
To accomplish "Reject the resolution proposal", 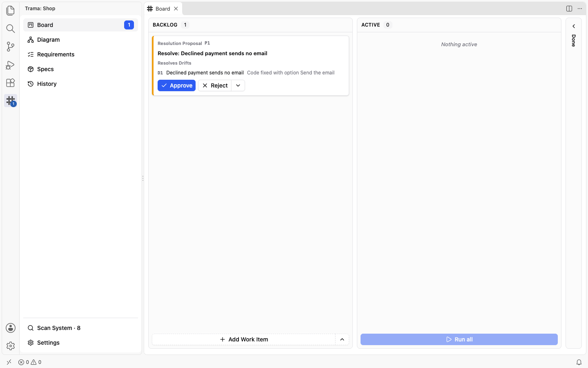I will pos(215,85).
